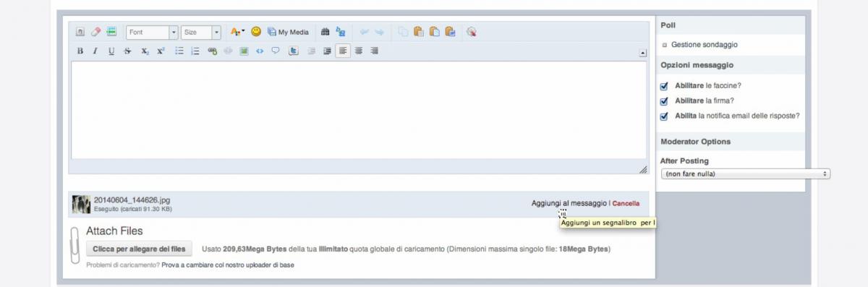868x287 pixels.
Task: Apply Subscript formatting
Action: [145, 51]
